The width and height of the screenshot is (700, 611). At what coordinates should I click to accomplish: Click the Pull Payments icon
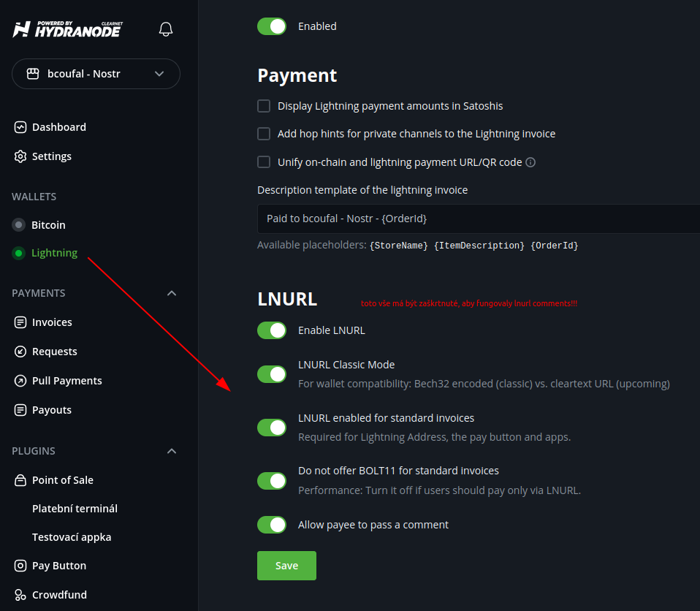coord(20,381)
